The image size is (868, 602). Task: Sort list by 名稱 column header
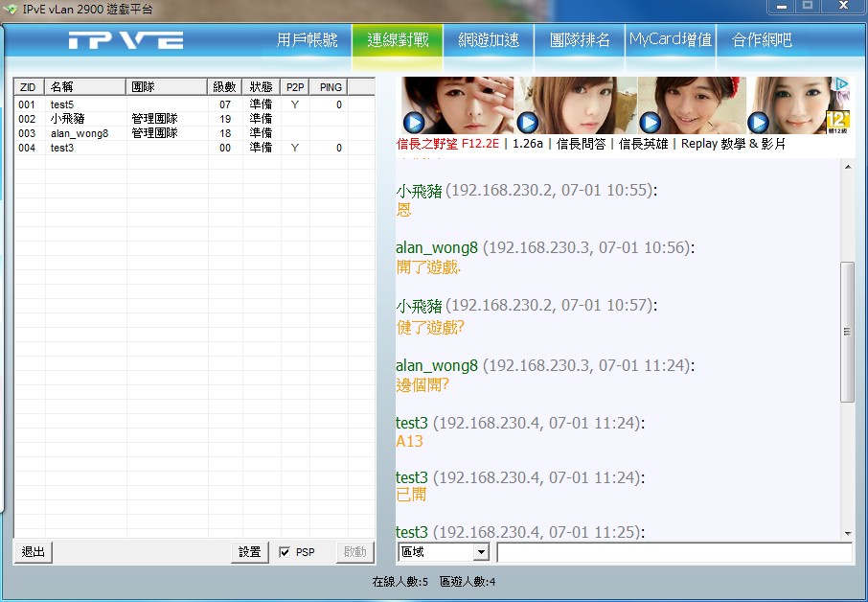pos(85,87)
